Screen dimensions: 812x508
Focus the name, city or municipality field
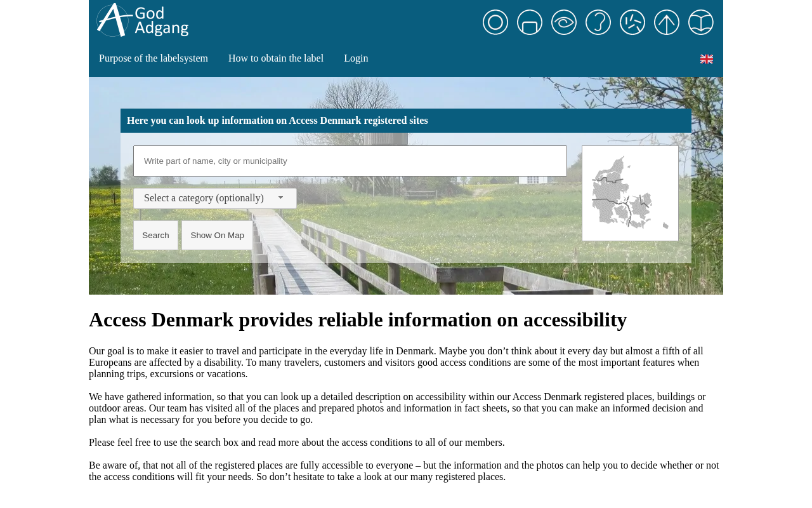pos(350,161)
